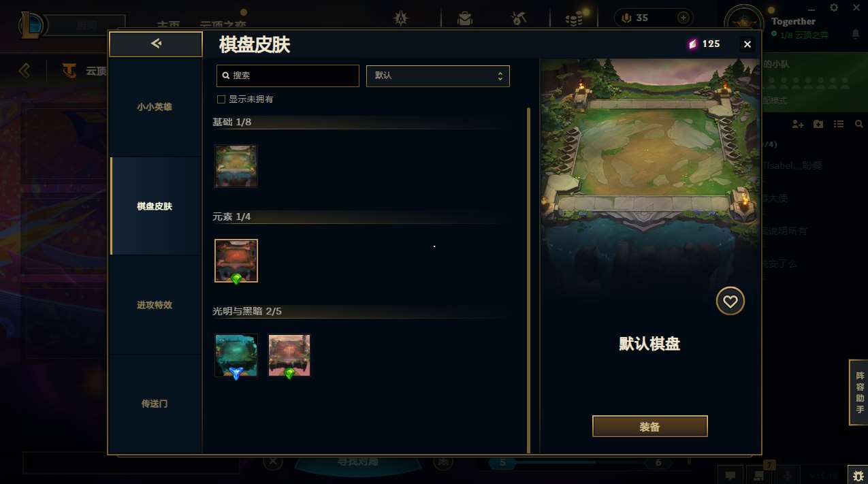
Task: Click the heart favorite icon
Action: pos(730,301)
